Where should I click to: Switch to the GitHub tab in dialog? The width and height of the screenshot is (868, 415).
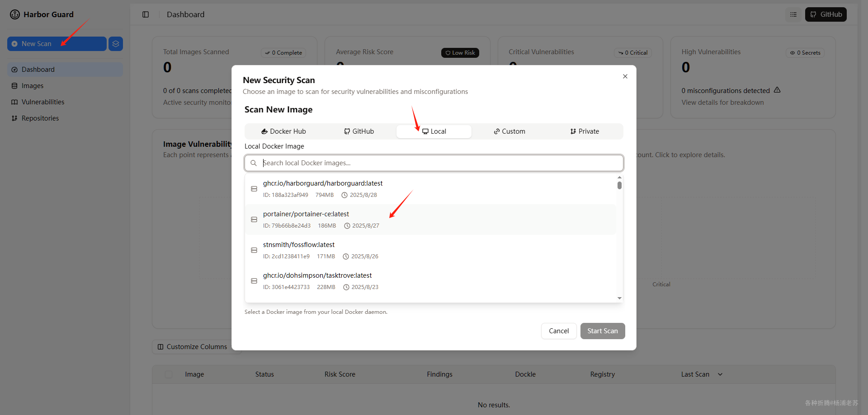click(x=359, y=131)
